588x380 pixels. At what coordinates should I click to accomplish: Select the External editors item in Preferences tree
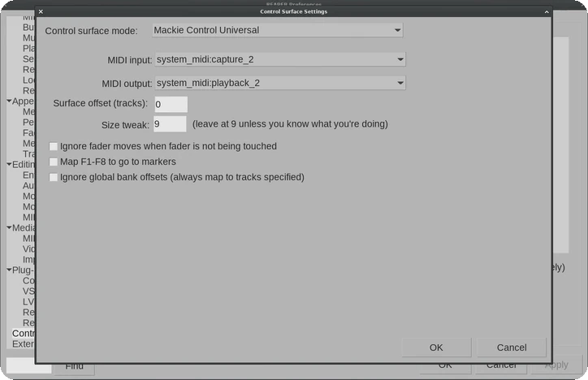pos(24,343)
